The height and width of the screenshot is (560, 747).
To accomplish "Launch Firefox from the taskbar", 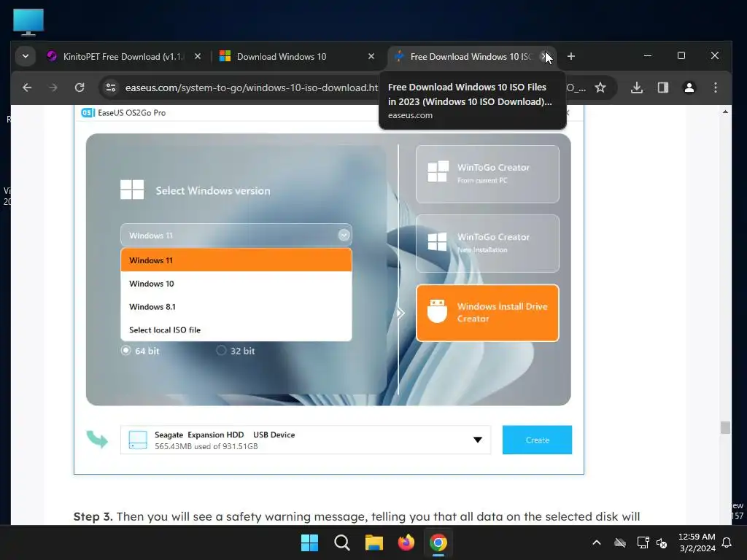I will tap(406, 542).
